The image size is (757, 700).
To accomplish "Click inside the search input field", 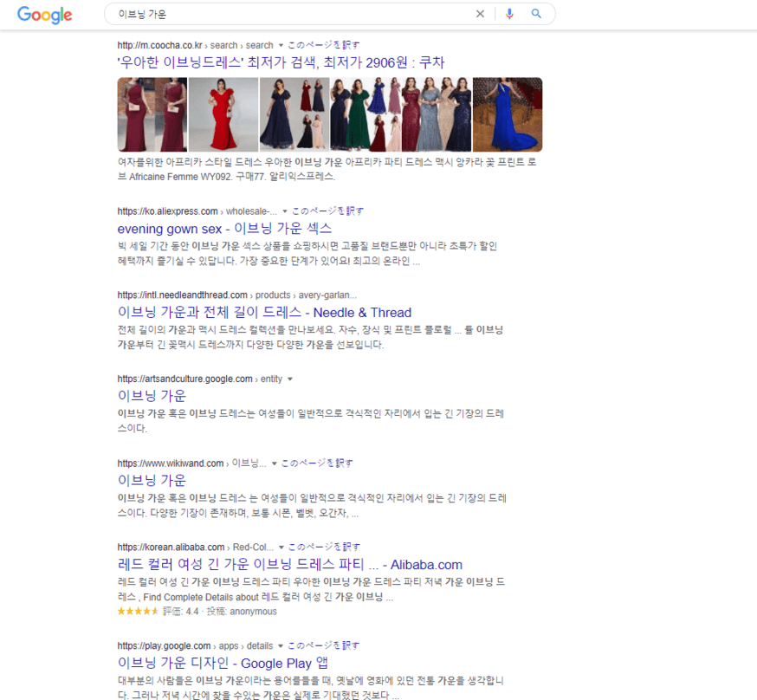I will [x=260, y=14].
